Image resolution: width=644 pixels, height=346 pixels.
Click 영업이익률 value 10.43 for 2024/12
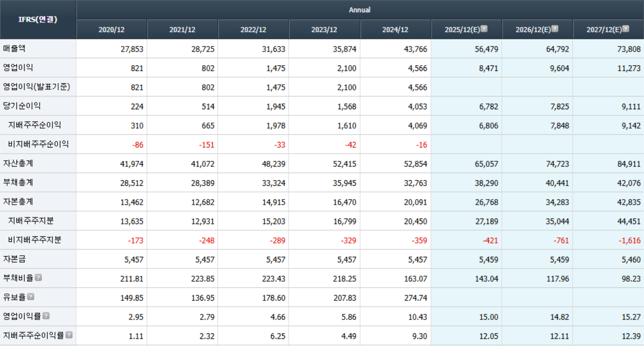click(x=418, y=317)
